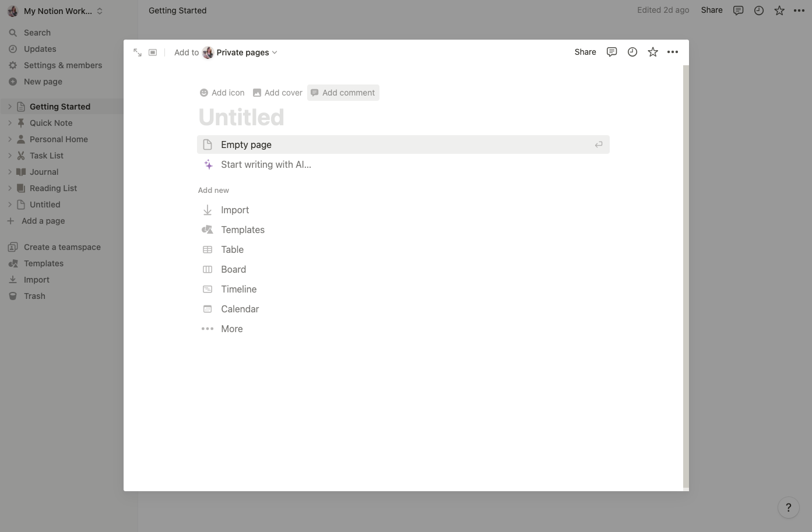812x532 pixels.
Task: Click Add cover button
Action: coord(277,93)
